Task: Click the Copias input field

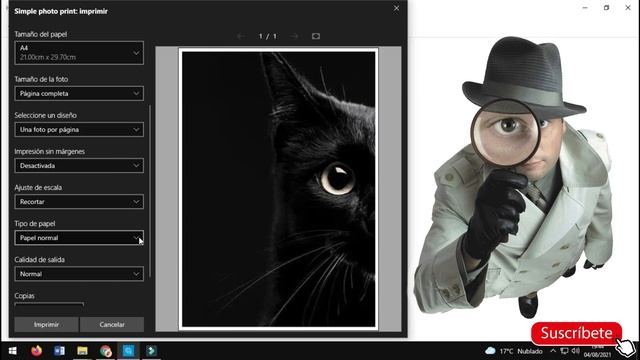Action: (x=49, y=304)
